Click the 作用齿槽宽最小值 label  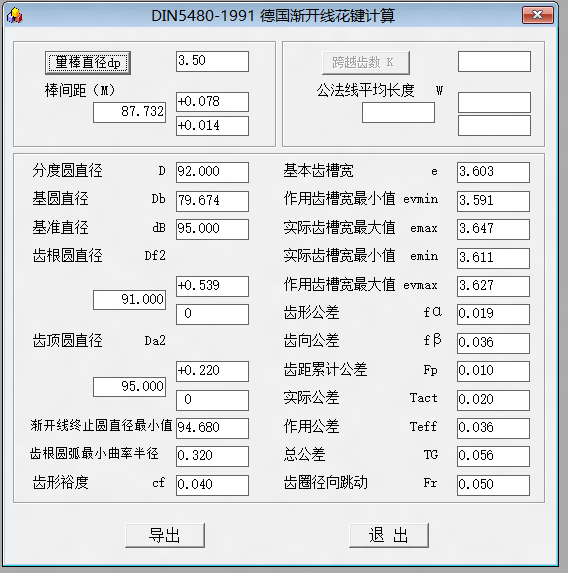pyautogui.click(x=340, y=199)
